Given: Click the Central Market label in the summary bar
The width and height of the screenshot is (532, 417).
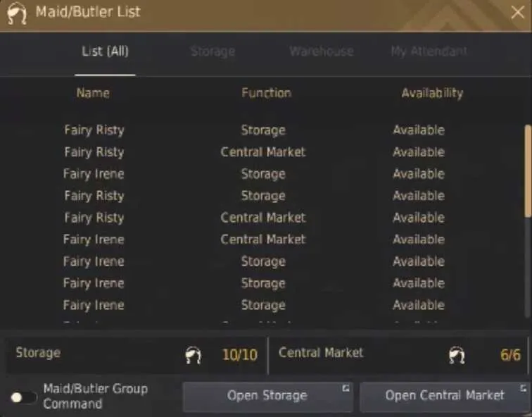Looking at the screenshot, I should (x=321, y=352).
